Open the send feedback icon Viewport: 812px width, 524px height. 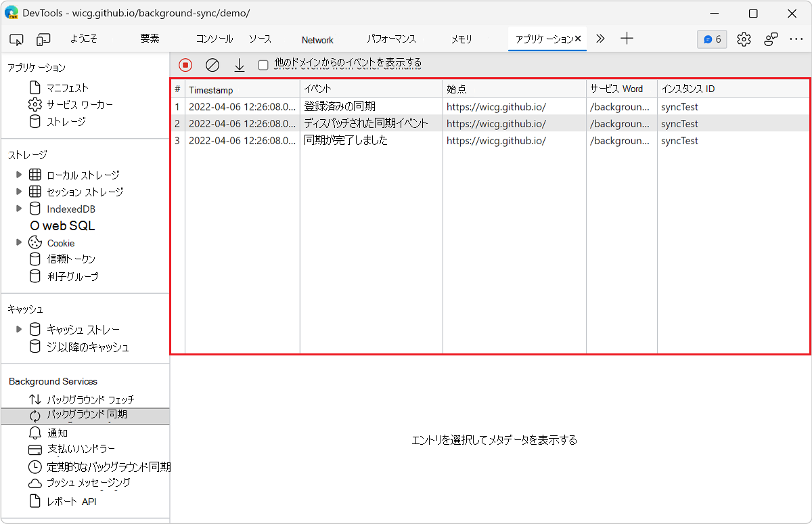coord(771,39)
